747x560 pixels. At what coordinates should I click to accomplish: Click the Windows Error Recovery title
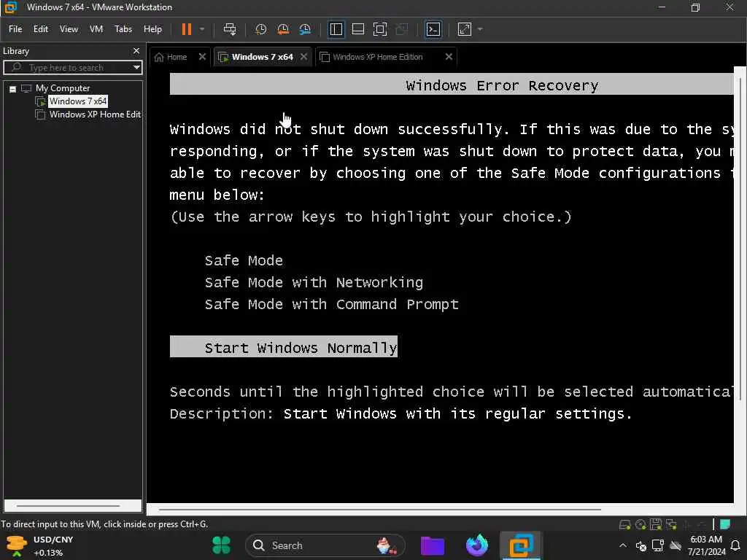(x=502, y=86)
